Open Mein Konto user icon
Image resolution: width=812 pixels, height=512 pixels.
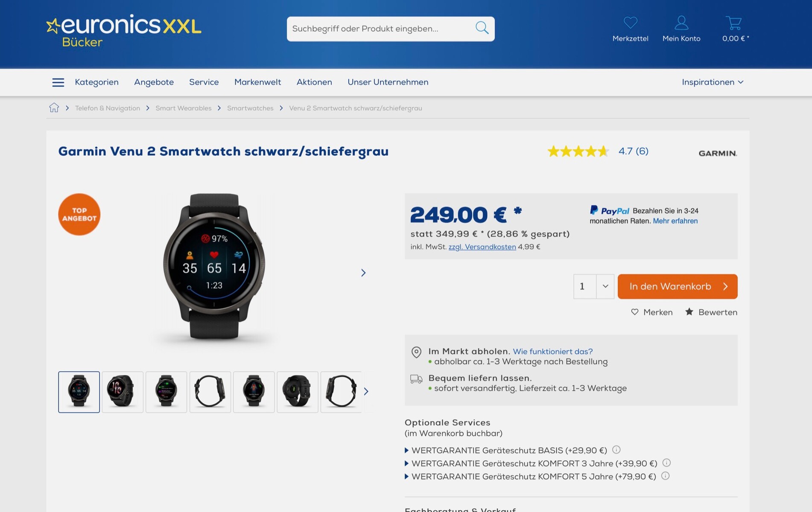click(x=681, y=23)
